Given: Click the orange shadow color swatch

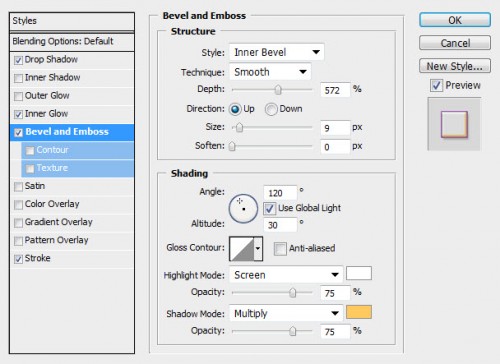Looking at the screenshot, I should [x=359, y=312].
